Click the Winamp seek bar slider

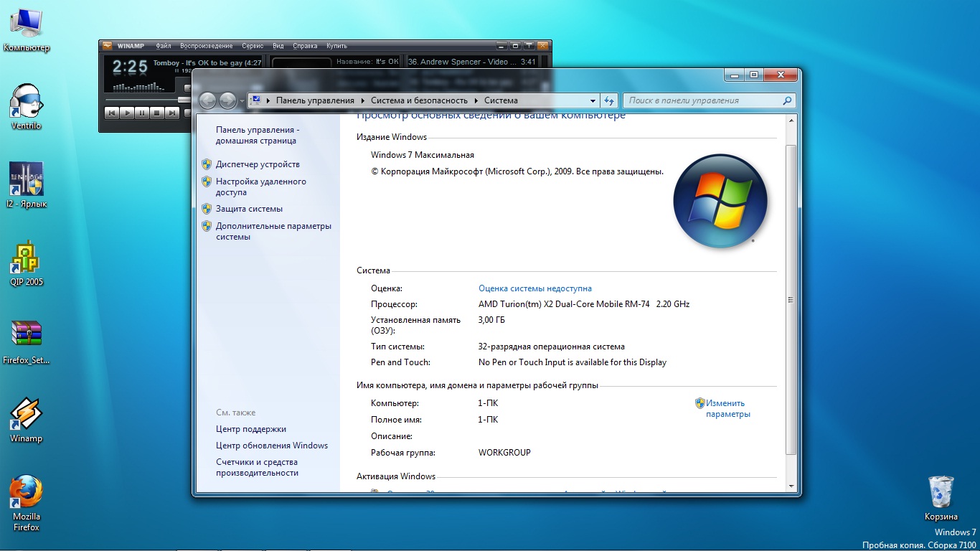click(x=185, y=100)
